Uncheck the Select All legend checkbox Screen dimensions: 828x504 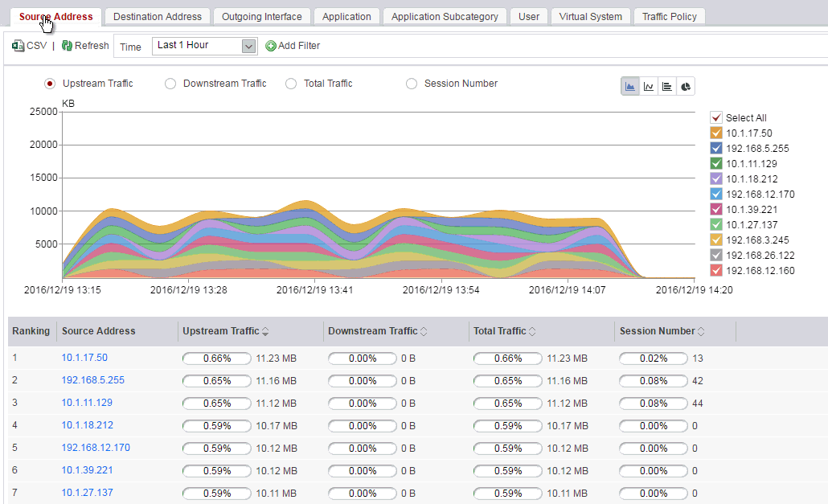coord(716,117)
